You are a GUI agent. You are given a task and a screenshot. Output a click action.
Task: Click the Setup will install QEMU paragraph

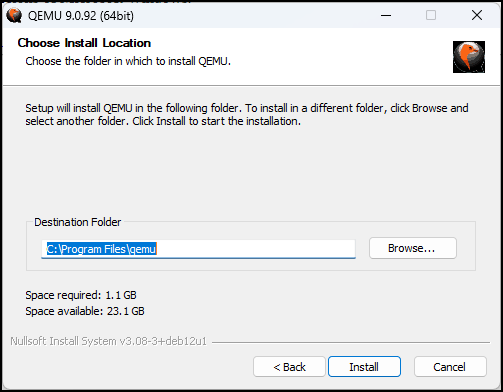[x=247, y=114]
